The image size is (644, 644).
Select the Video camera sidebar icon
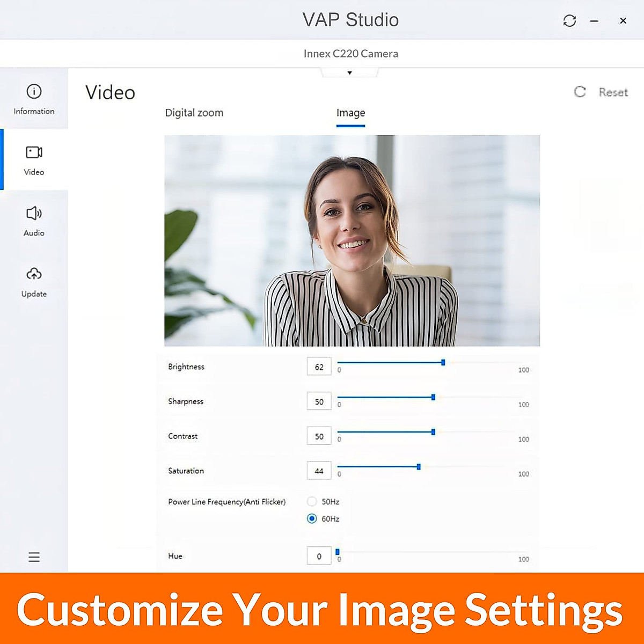tap(34, 152)
